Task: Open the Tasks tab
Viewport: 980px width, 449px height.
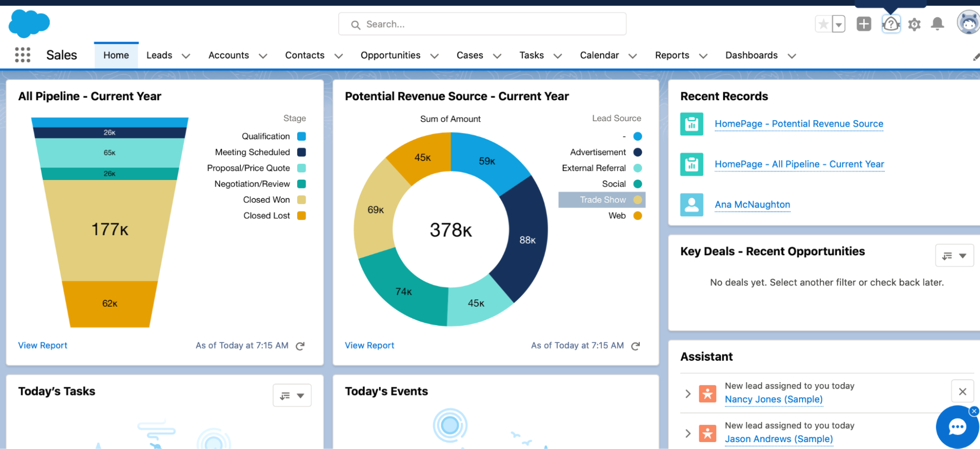Action: (x=531, y=55)
